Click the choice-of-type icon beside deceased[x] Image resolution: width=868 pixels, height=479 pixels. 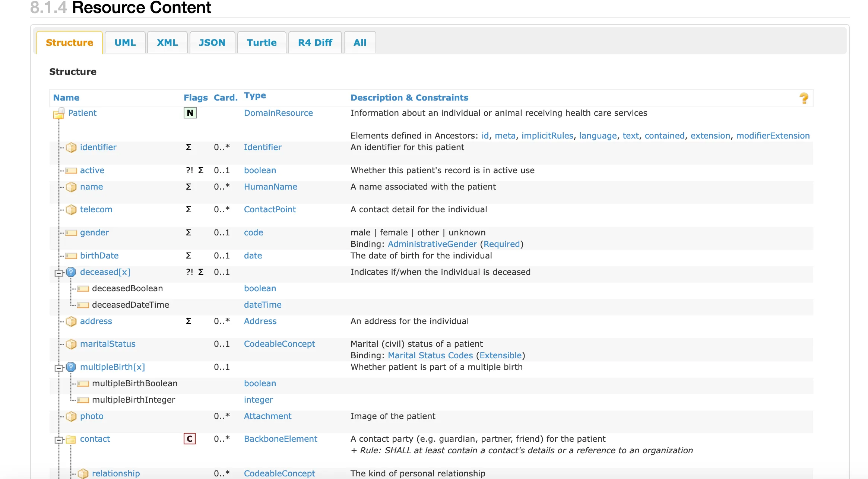coord(71,272)
